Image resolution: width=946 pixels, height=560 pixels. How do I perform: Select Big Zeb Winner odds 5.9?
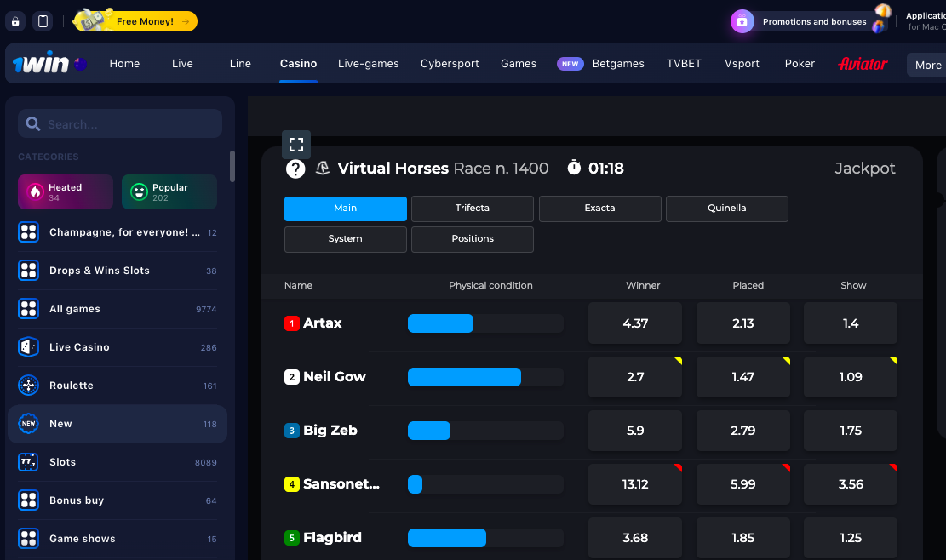tap(635, 431)
